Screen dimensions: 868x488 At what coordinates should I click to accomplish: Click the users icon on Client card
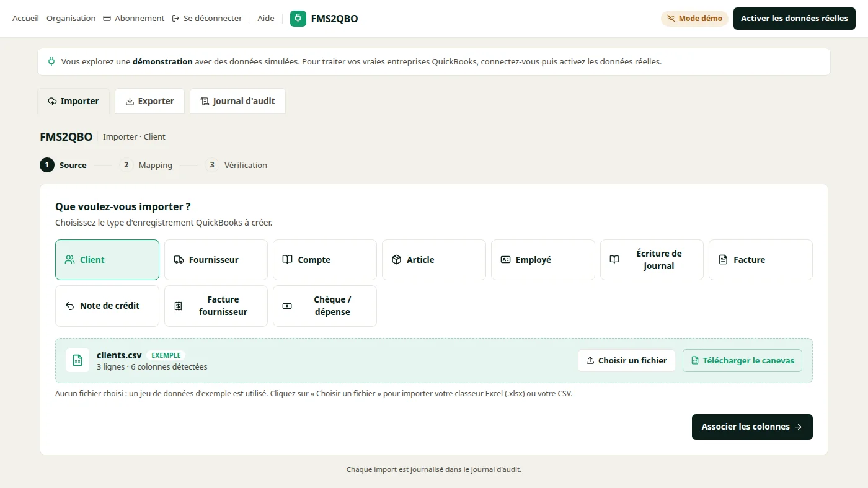point(70,260)
